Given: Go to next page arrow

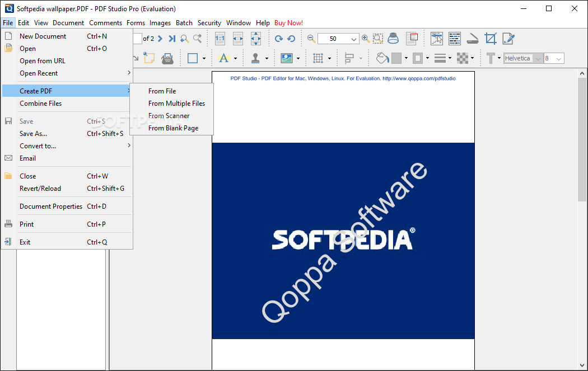Looking at the screenshot, I should pyautogui.click(x=160, y=39).
